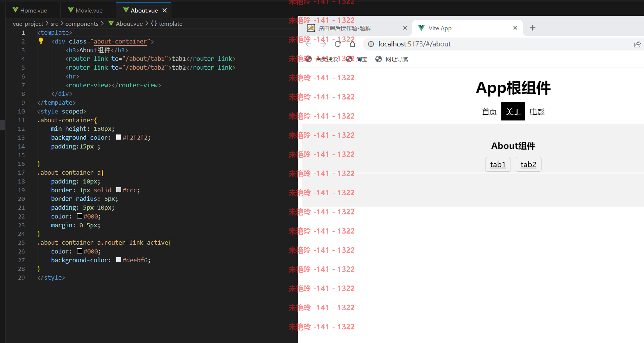This screenshot has height=343, width=644.
Task: Click "/about/tab2" path in line 5
Action: (x=145, y=67)
